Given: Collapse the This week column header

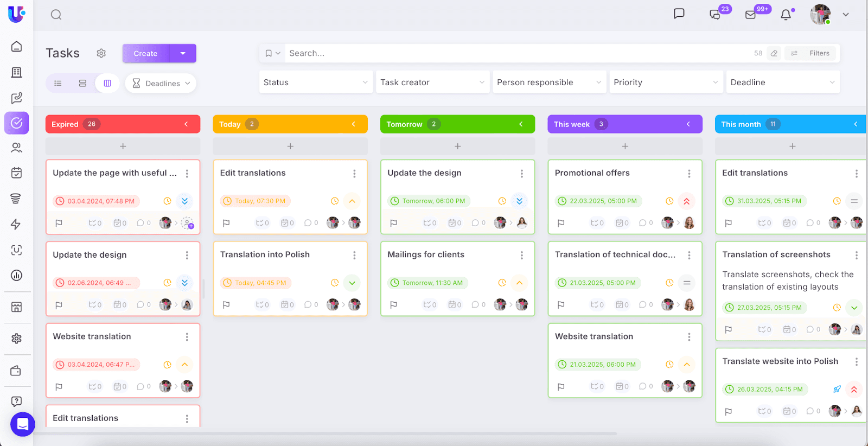Looking at the screenshot, I should click(688, 124).
